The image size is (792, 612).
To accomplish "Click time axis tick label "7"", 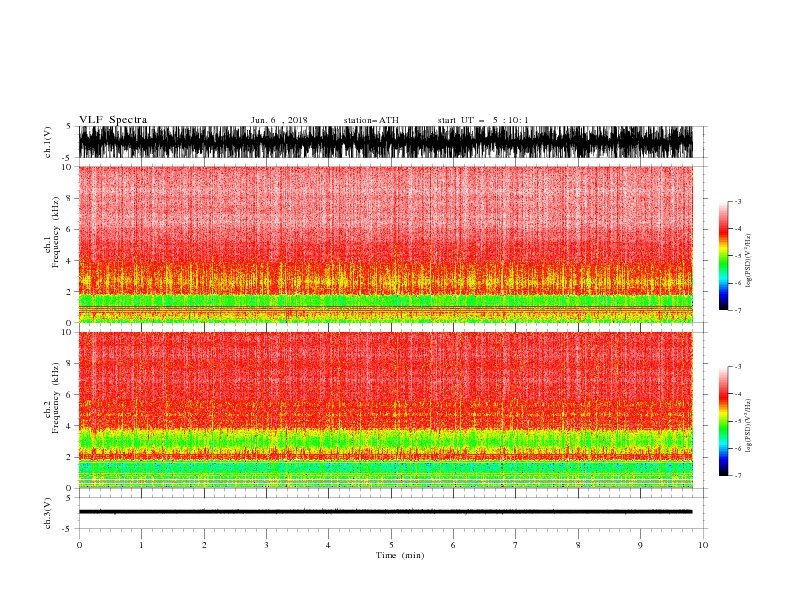I will (x=515, y=545).
